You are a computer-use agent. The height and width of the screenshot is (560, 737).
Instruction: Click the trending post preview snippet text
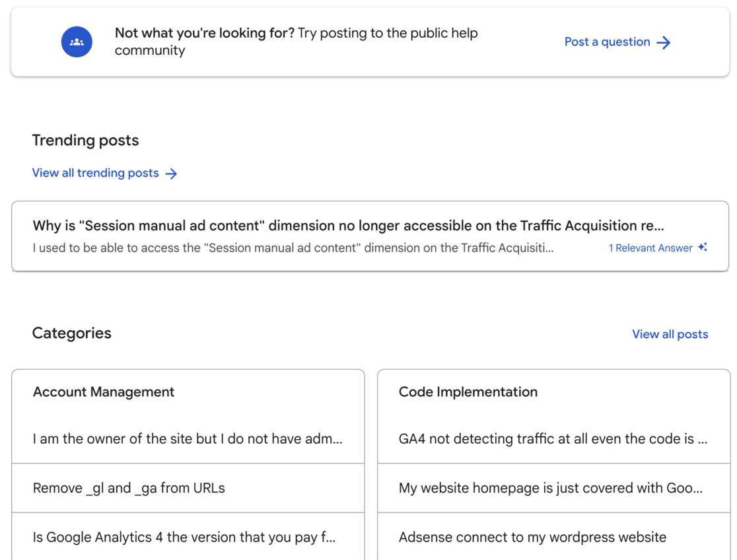click(293, 248)
